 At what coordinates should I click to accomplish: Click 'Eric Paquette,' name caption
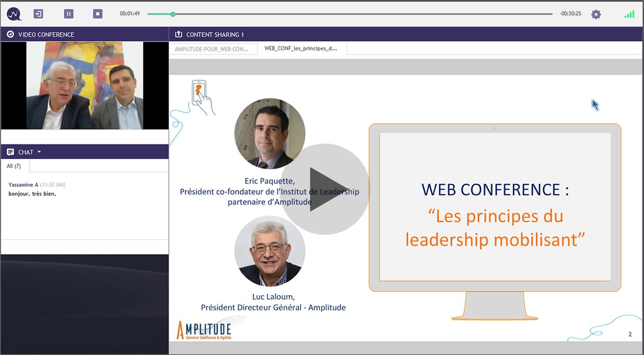(x=269, y=181)
